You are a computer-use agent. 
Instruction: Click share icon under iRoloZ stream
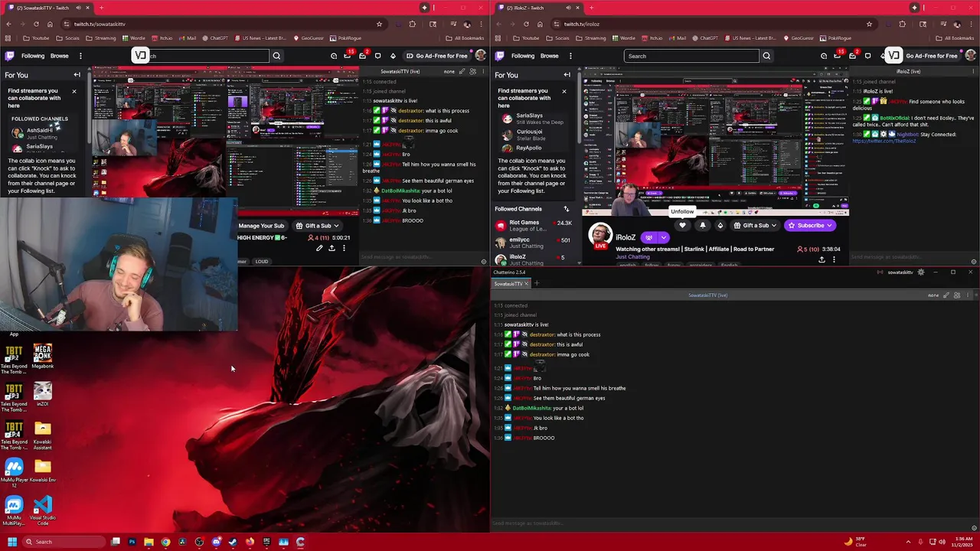822,259
